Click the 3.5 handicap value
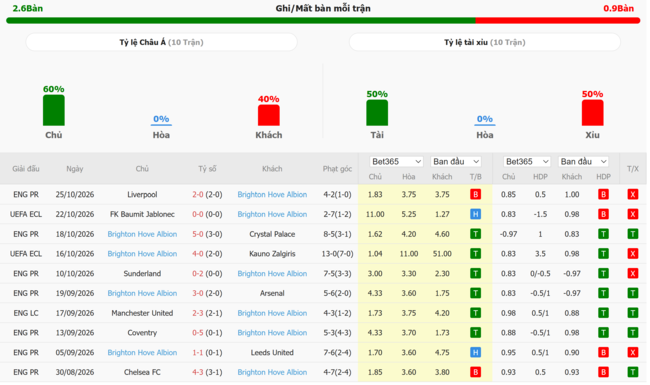The width and height of the screenshot is (650, 385). click(540, 254)
